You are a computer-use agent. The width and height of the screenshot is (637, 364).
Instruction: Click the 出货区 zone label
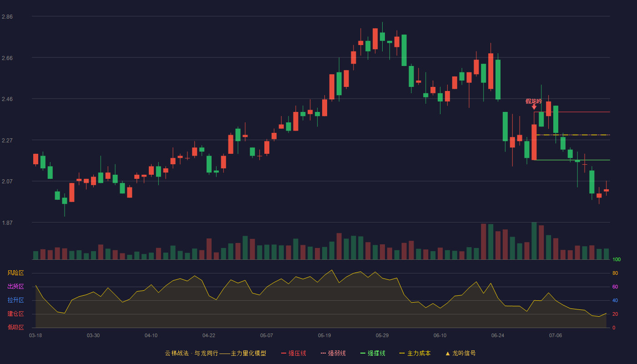coord(15,287)
